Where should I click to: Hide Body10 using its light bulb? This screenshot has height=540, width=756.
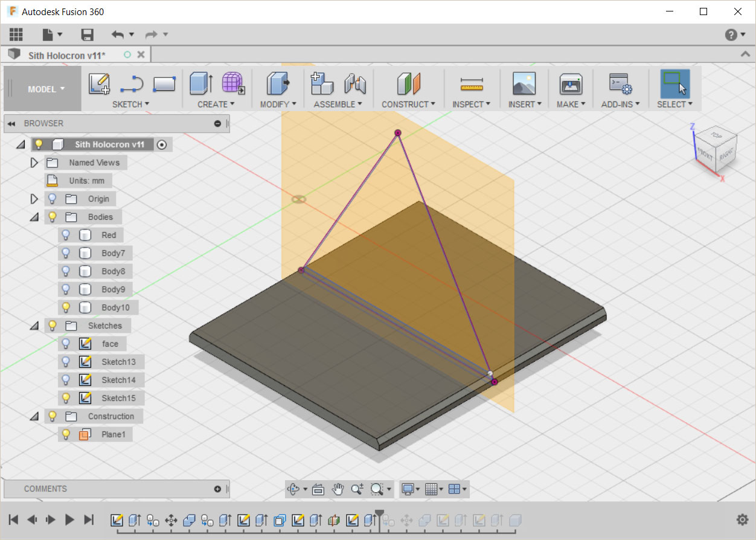pyautogui.click(x=66, y=307)
